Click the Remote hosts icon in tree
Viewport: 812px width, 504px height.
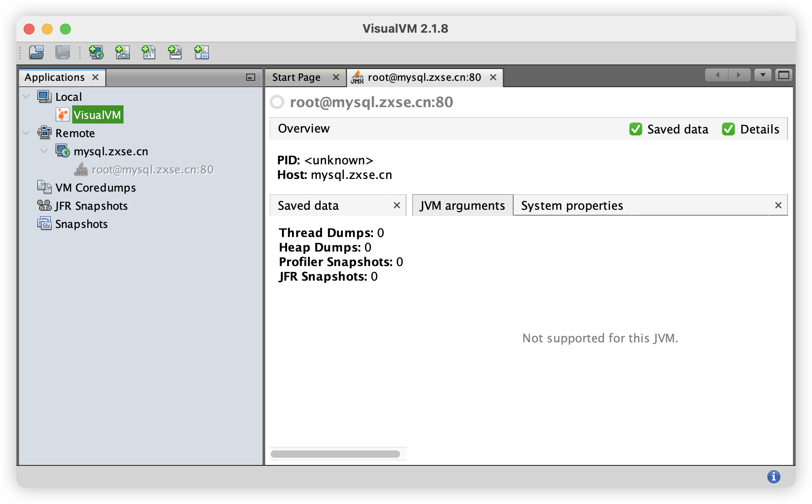pos(45,133)
